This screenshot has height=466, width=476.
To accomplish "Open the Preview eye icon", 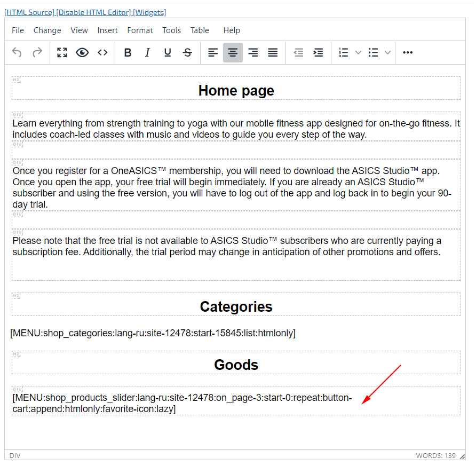I will (x=82, y=52).
